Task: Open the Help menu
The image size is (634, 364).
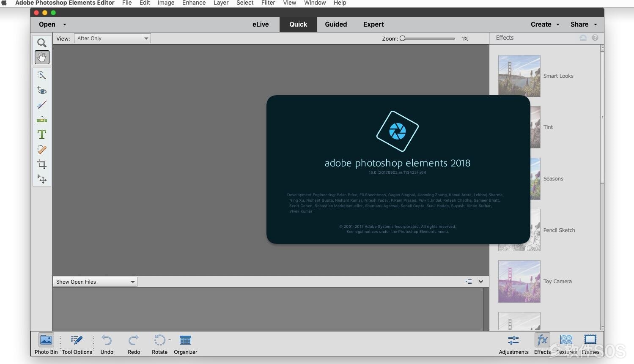Action: pos(340,3)
